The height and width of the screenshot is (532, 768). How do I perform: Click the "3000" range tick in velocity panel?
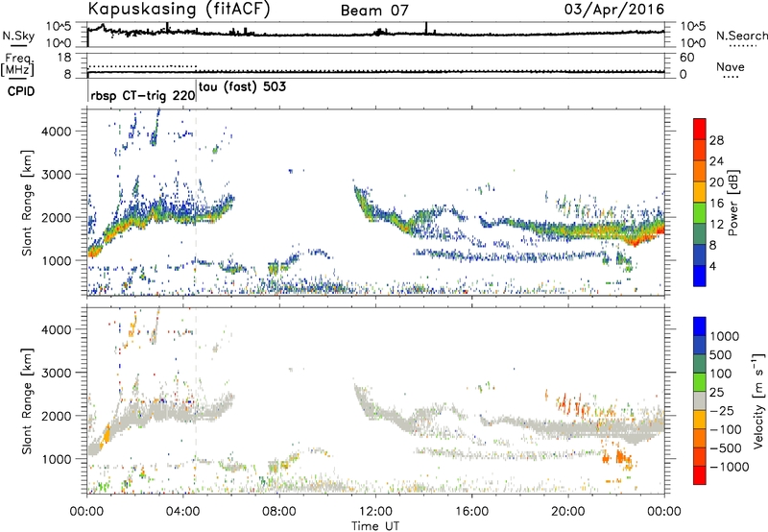(57, 373)
